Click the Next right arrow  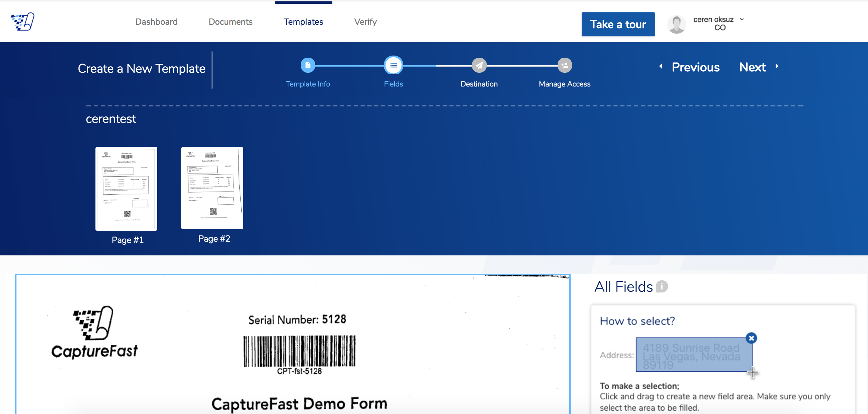coord(777,67)
